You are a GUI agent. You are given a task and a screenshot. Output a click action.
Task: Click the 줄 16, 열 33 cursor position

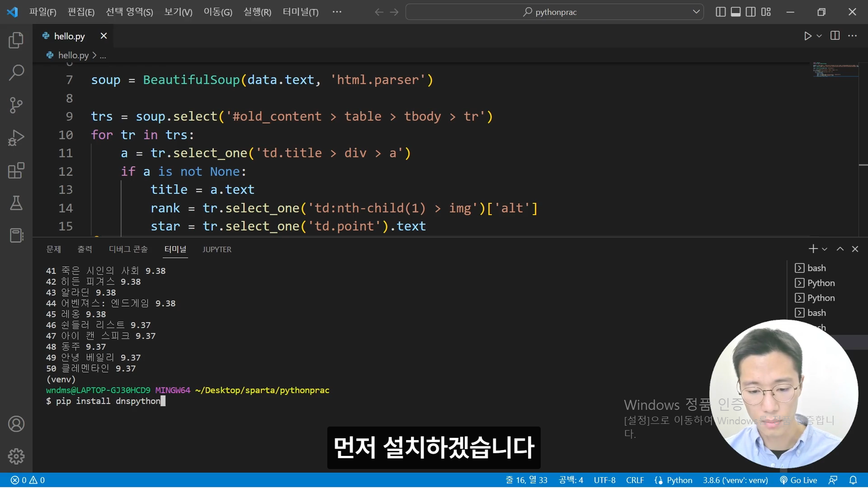[526, 480]
